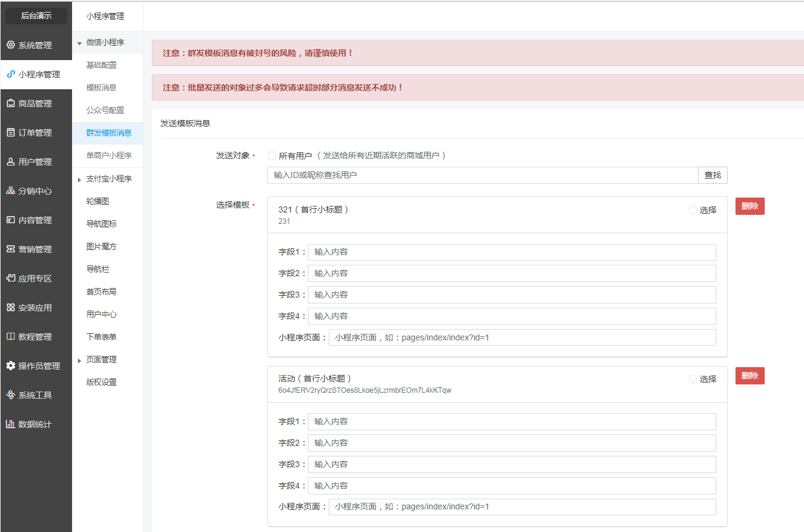Click the 订单管理 clipboard icon
The image size is (804, 532).
[11, 133]
